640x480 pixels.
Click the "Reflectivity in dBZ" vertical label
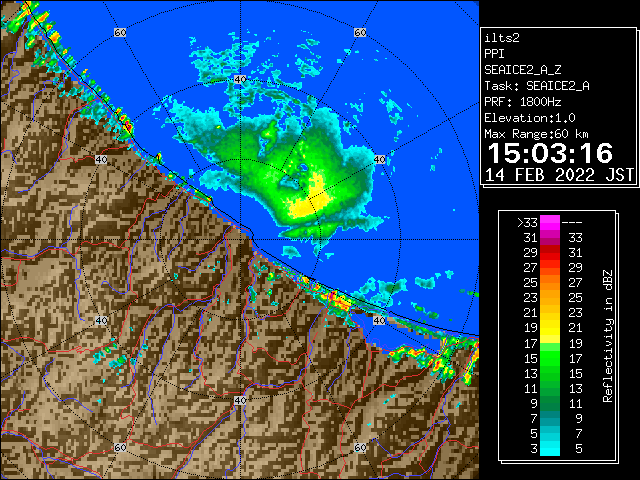[608, 336]
